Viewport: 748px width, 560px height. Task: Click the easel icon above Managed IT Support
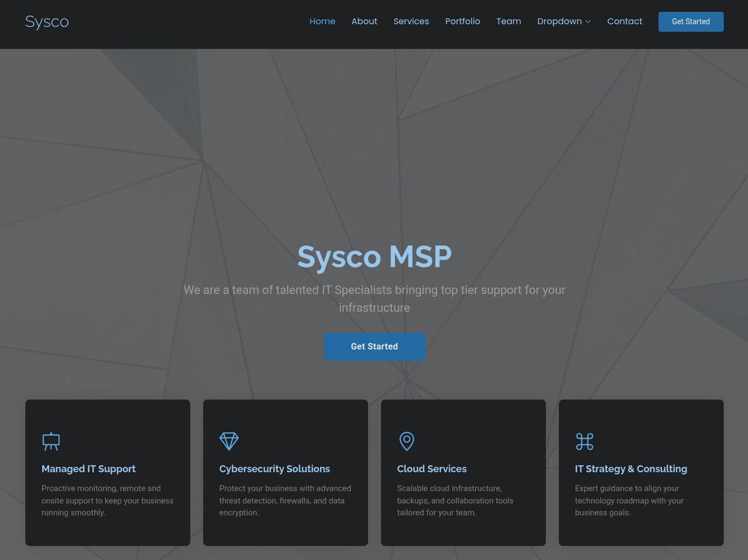51,442
